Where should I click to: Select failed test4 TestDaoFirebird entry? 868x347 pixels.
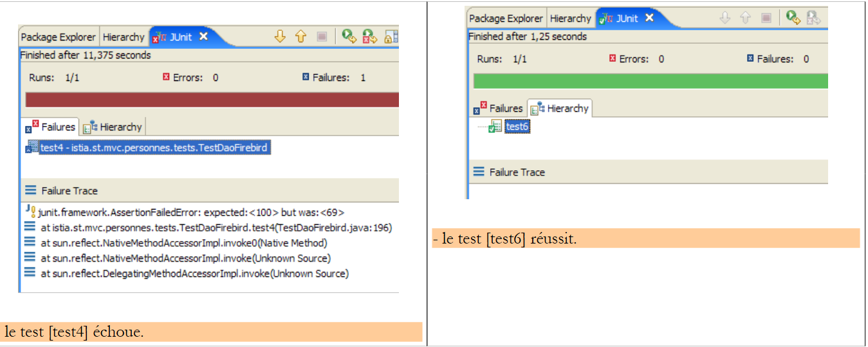[153, 148]
